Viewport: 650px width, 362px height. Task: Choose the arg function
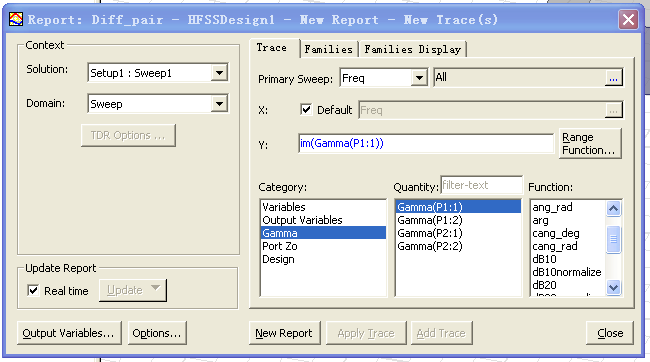(x=568, y=220)
